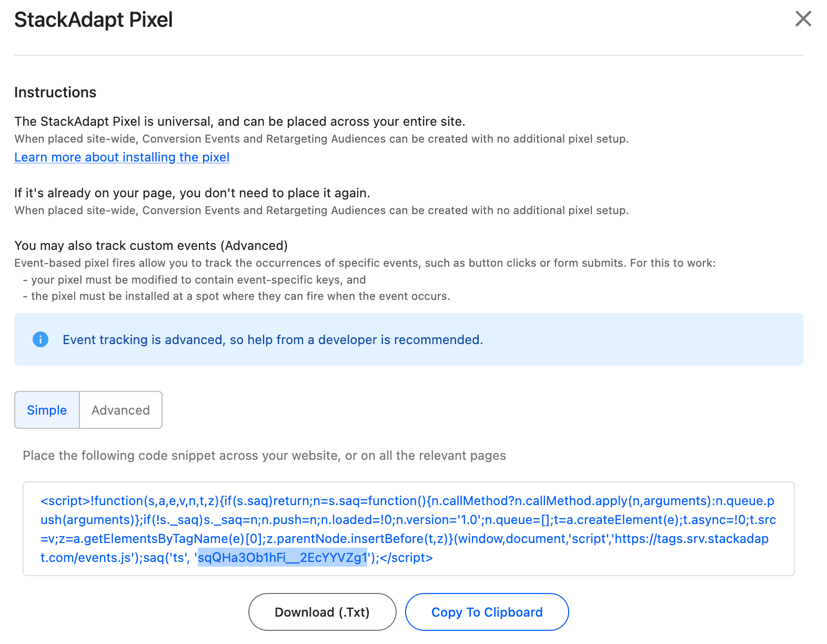Click the Download (.Txt) button
Image resolution: width=827 pixels, height=644 pixels.
tap(321, 612)
